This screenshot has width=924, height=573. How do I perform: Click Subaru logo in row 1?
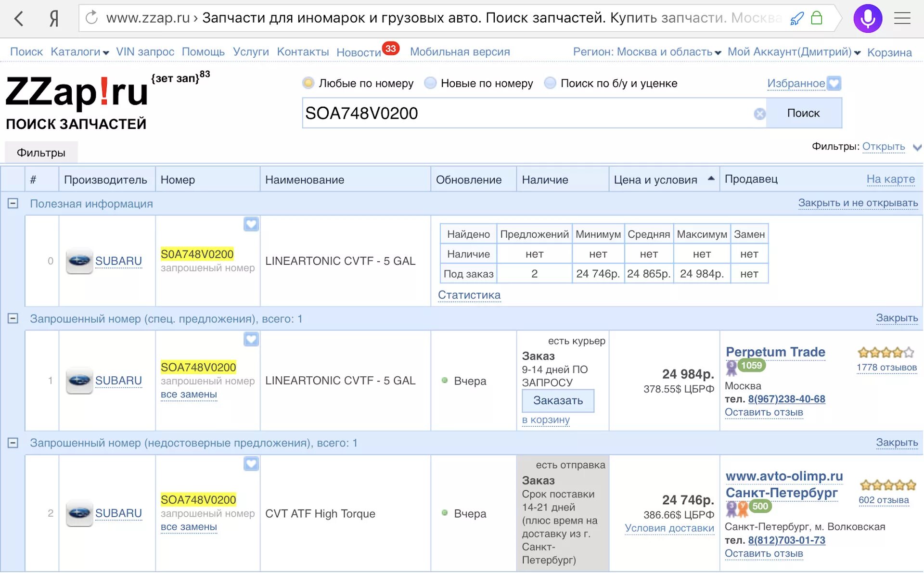coord(79,381)
